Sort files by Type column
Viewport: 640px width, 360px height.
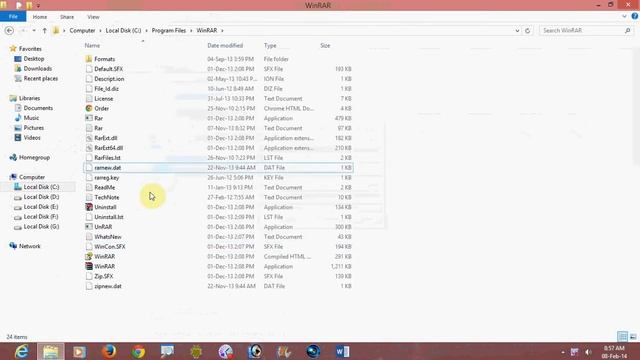pos(270,46)
